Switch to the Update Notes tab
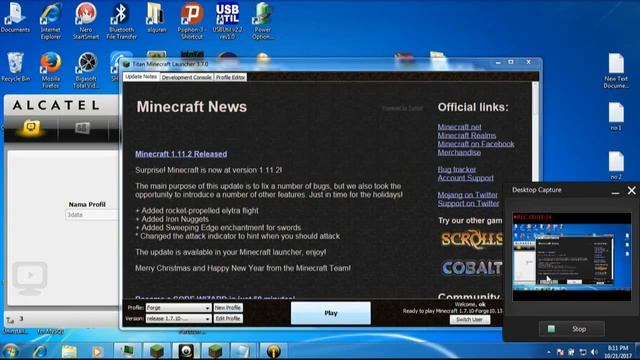 coord(141,77)
